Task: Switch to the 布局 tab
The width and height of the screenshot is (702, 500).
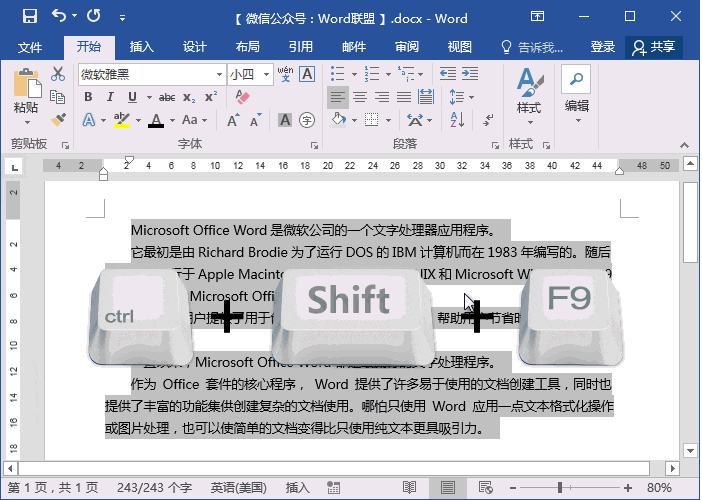Action: click(x=248, y=47)
